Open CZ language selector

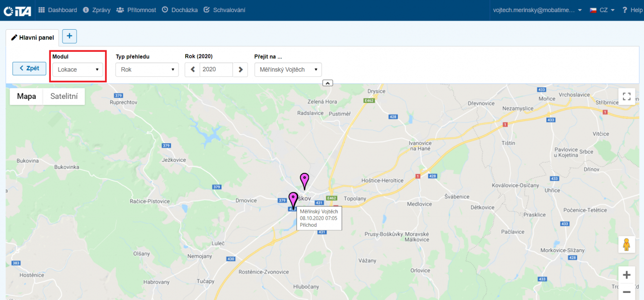602,10
